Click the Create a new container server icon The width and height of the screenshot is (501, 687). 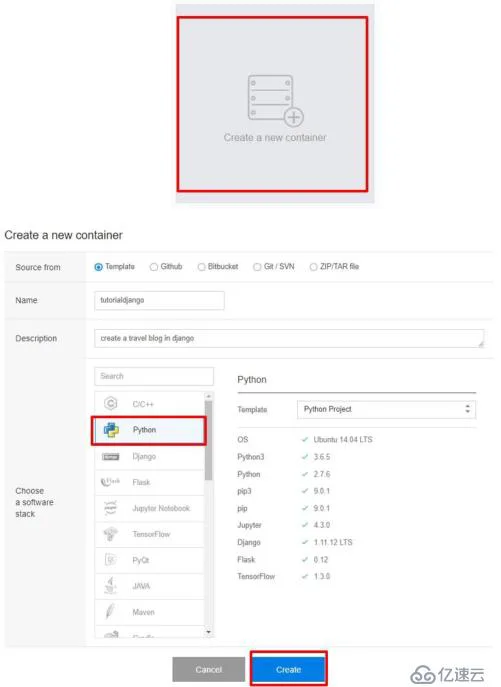tap(275, 99)
